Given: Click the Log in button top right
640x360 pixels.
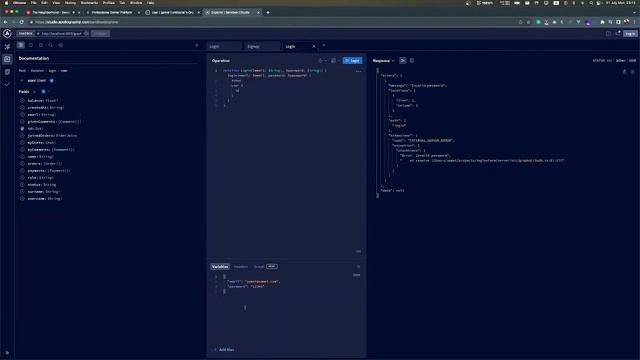Looking at the screenshot, I should pos(630,33).
